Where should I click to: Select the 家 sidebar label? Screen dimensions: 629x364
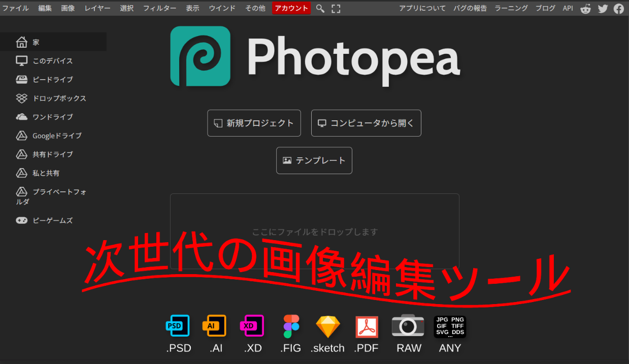click(36, 42)
